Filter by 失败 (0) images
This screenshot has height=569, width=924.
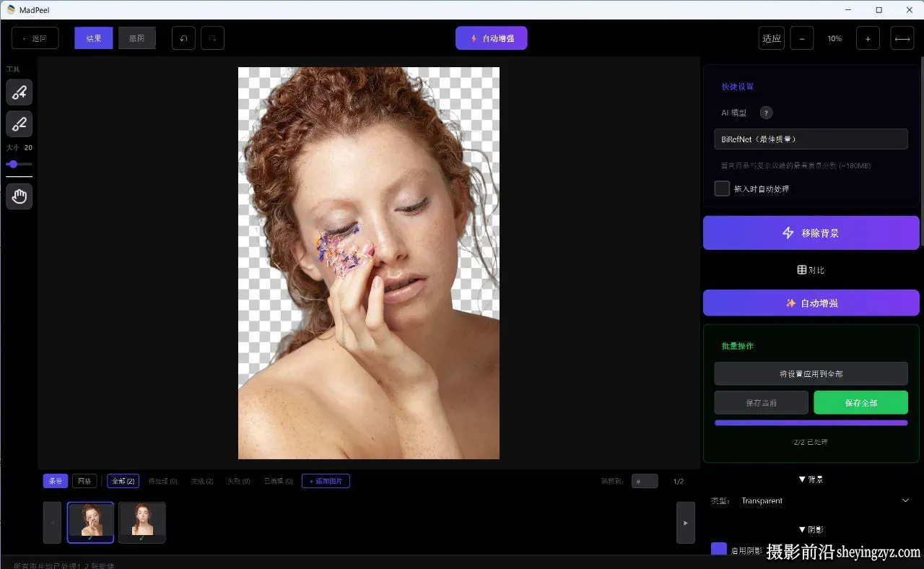pos(238,481)
